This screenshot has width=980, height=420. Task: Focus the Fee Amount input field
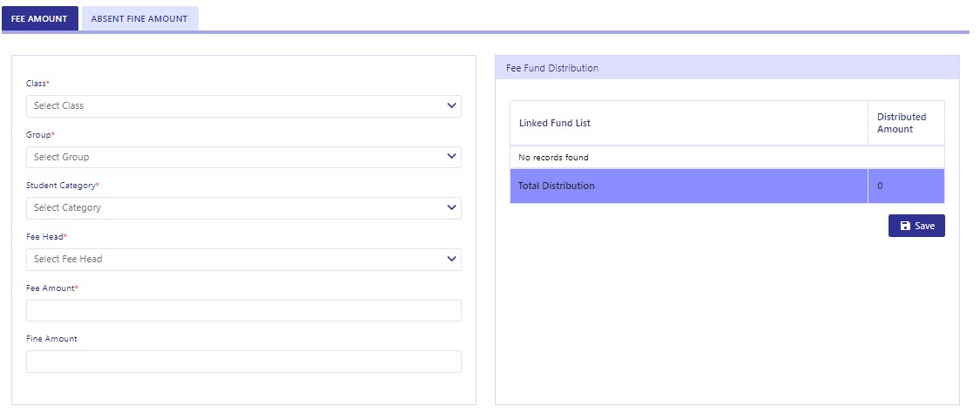click(244, 310)
